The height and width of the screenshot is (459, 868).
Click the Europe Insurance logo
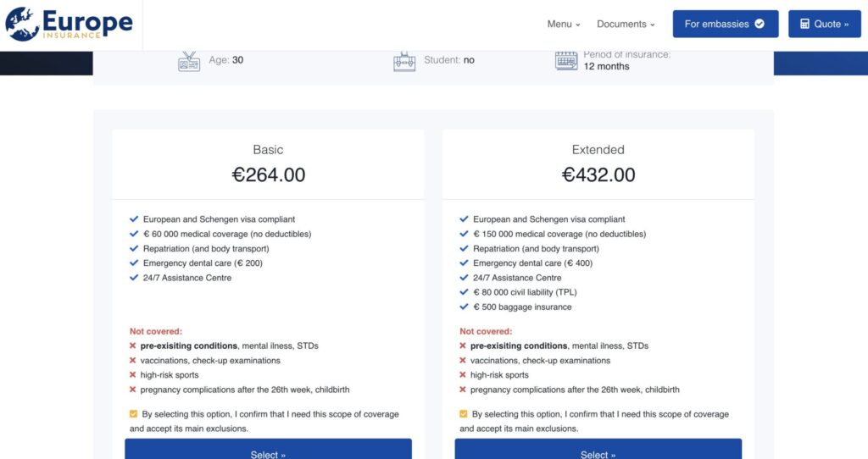(x=70, y=25)
